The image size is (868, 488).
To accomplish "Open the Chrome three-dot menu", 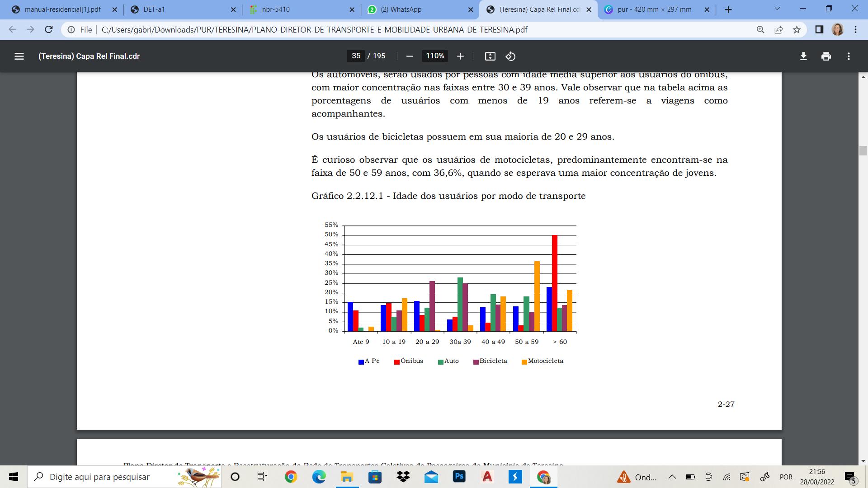I will pos(855,30).
